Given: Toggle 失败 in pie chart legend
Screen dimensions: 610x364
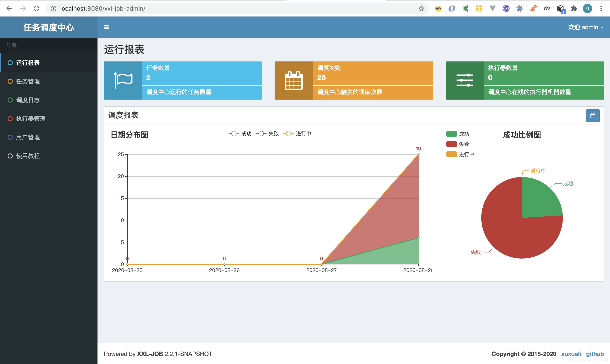Looking at the screenshot, I should [458, 144].
